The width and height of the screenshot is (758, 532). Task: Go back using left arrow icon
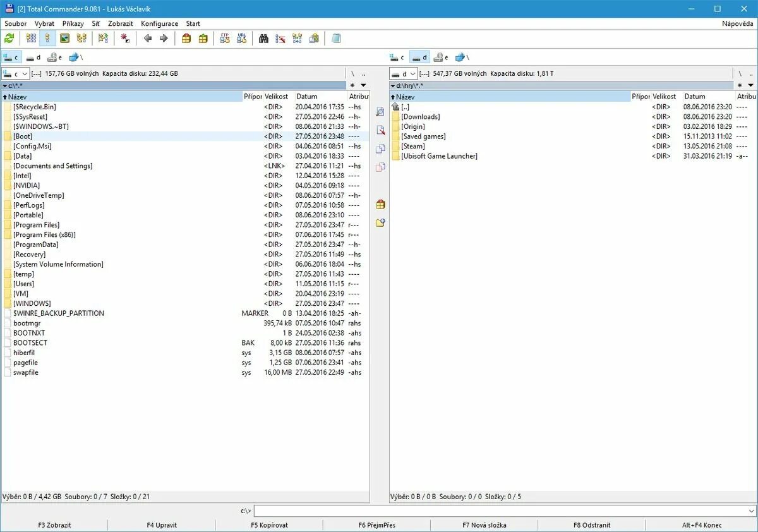(147, 39)
